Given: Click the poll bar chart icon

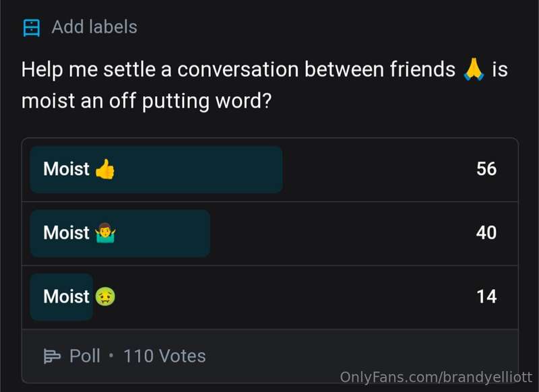Looking at the screenshot, I should 52,356.
